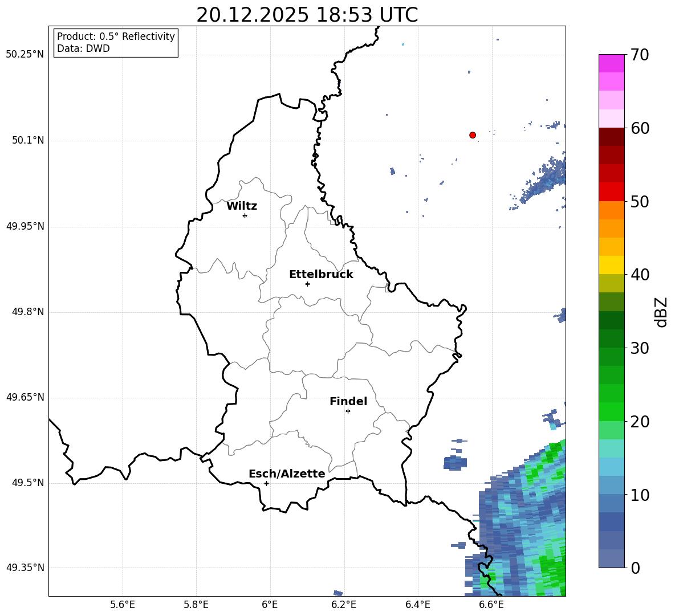Click the orange colorbar segment just below 50
This screenshot has height=616, width=675.
click(612, 210)
